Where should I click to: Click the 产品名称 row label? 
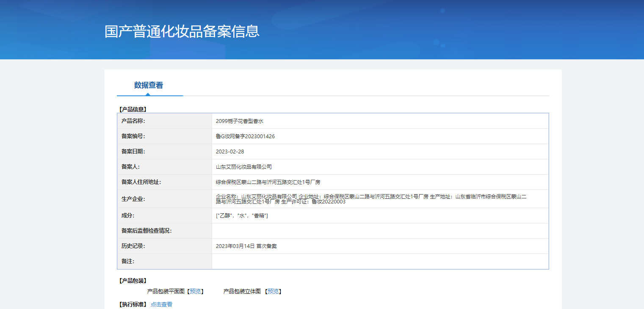pyautogui.click(x=133, y=121)
